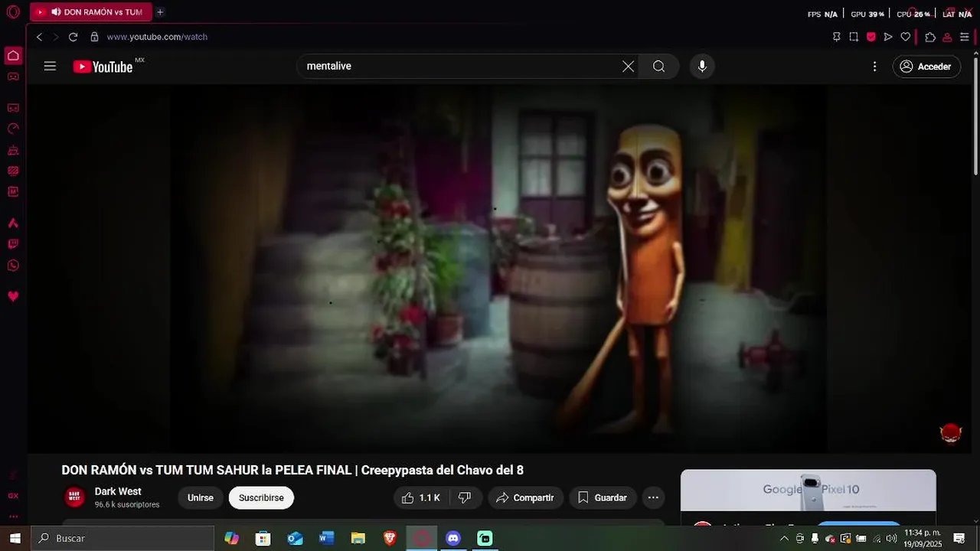Open the Windows notification center
The image size is (980, 551).
(x=959, y=538)
